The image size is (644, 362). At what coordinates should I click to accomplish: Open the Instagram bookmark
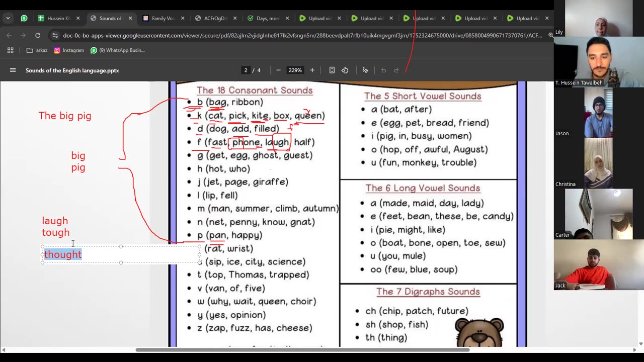[x=69, y=50]
